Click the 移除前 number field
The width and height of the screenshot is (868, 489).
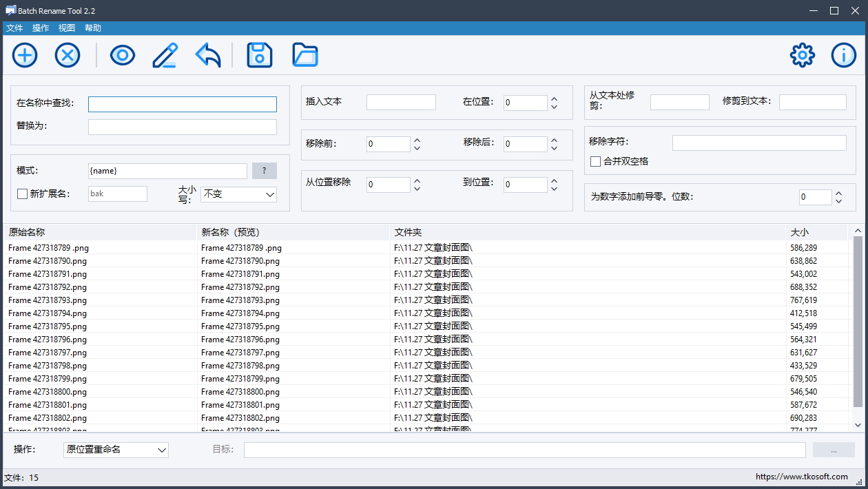click(389, 144)
